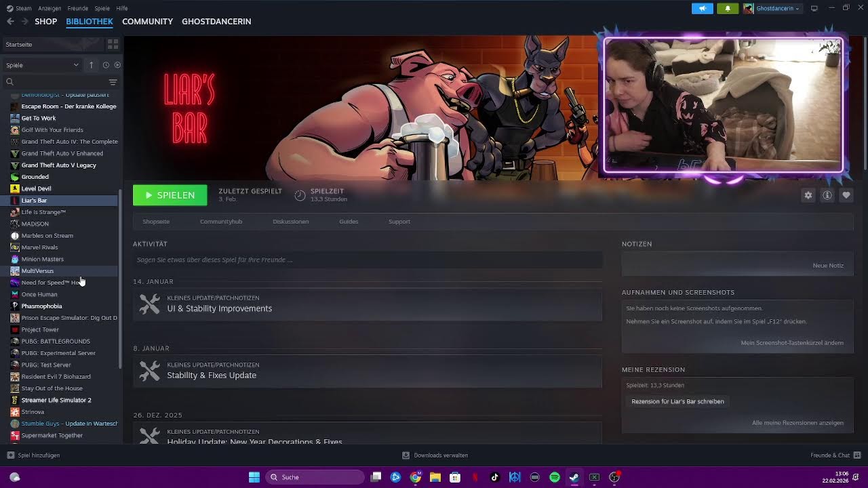The height and width of the screenshot is (488, 868).
Task: Open the Support link
Action: (399, 222)
